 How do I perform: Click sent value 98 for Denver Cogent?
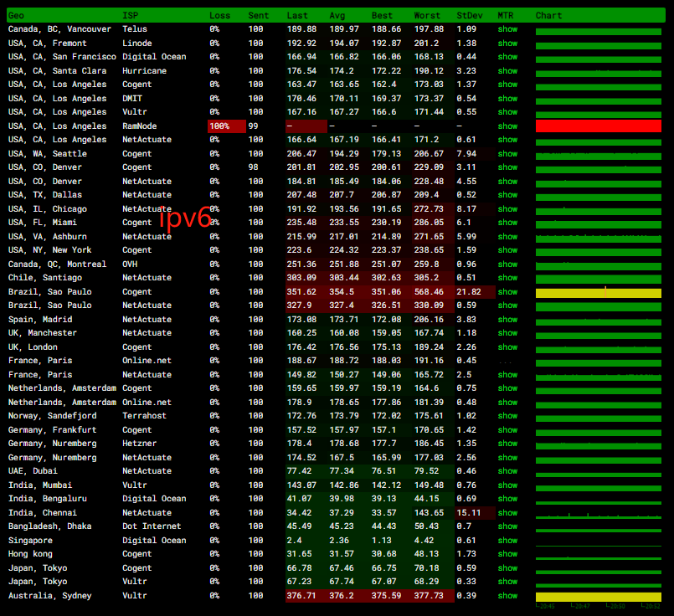pyautogui.click(x=253, y=167)
